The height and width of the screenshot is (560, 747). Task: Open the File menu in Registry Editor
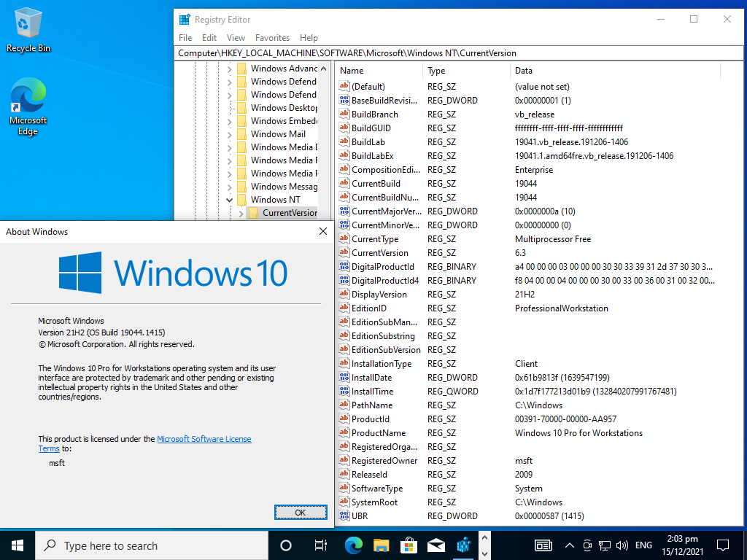185,38
